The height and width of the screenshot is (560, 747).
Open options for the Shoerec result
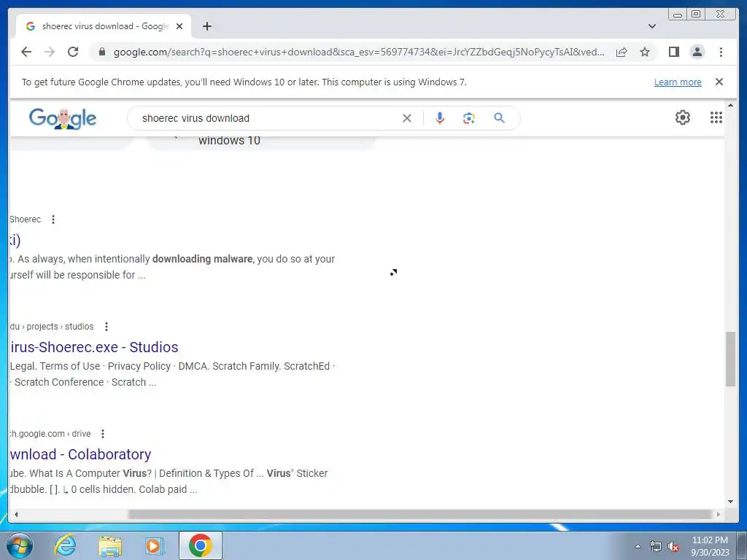53,219
